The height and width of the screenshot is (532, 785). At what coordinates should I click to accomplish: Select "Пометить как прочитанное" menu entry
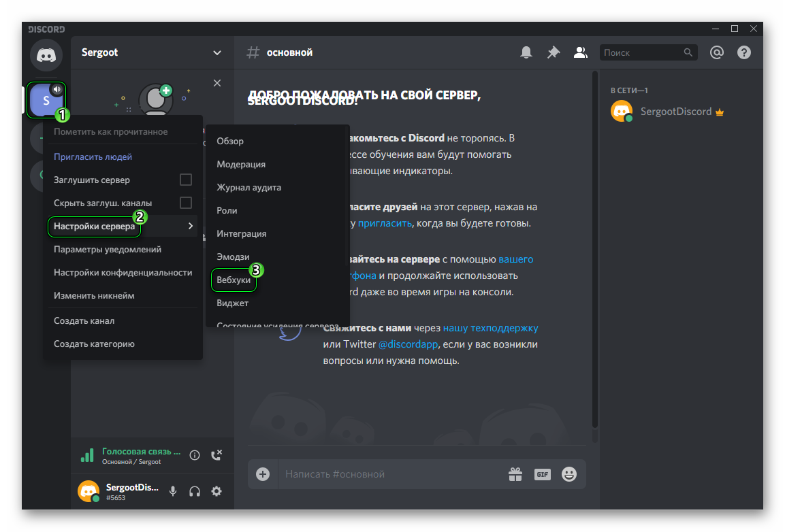pos(123,131)
